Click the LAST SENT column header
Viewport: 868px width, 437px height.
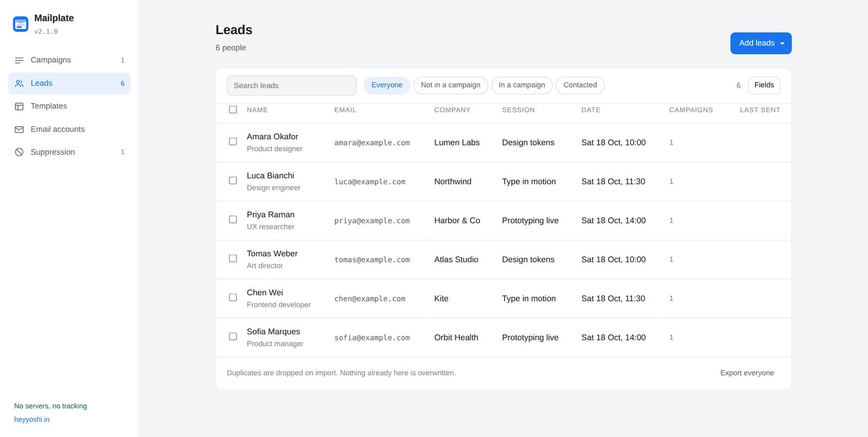pyautogui.click(x=760, y=110)
